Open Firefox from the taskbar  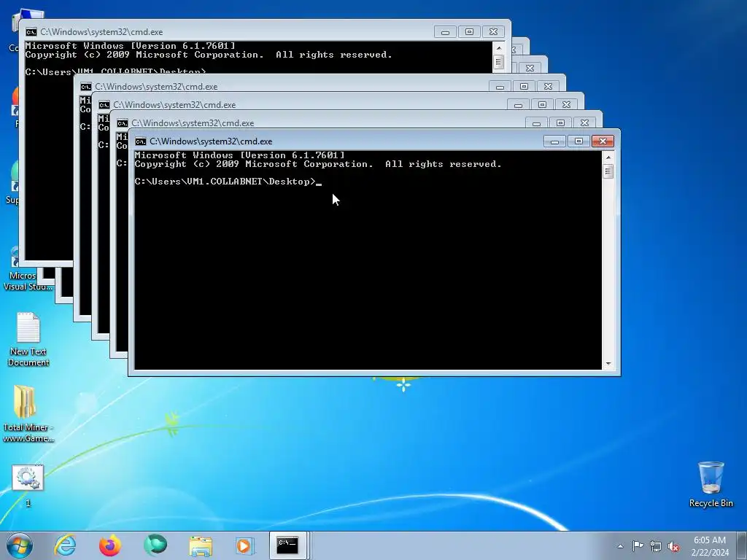pyautogui.click(x=110, y=545)
